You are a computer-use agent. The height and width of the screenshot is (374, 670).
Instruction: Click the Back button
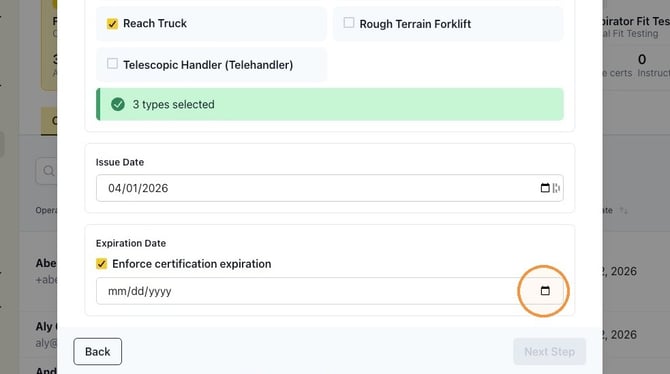[x=97, y=351]
